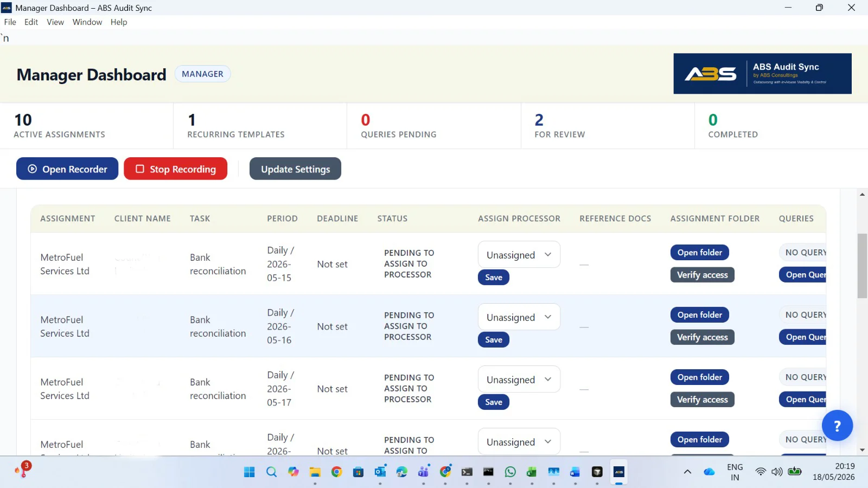
Task: Click the Active Assignments stat card
Action: pyautogui.click(x=87, y=126)
